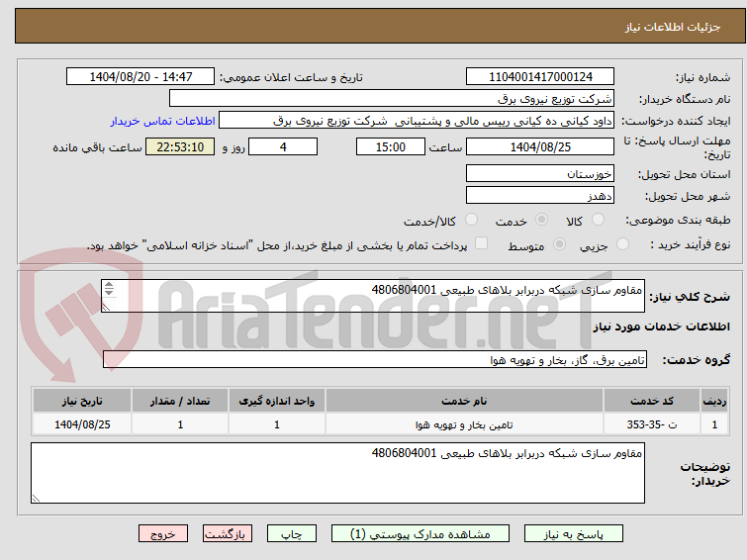Viewport: 747px width, 560px height.
Task: Click the service group field 'تامین برق، گاز'
Action: pos(375,359)
